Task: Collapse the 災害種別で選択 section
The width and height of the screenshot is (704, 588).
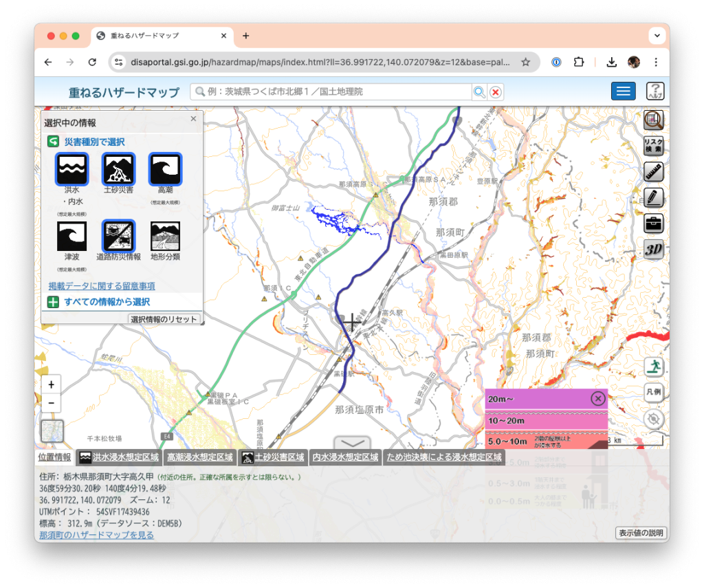Action: (x=54, y=142)
